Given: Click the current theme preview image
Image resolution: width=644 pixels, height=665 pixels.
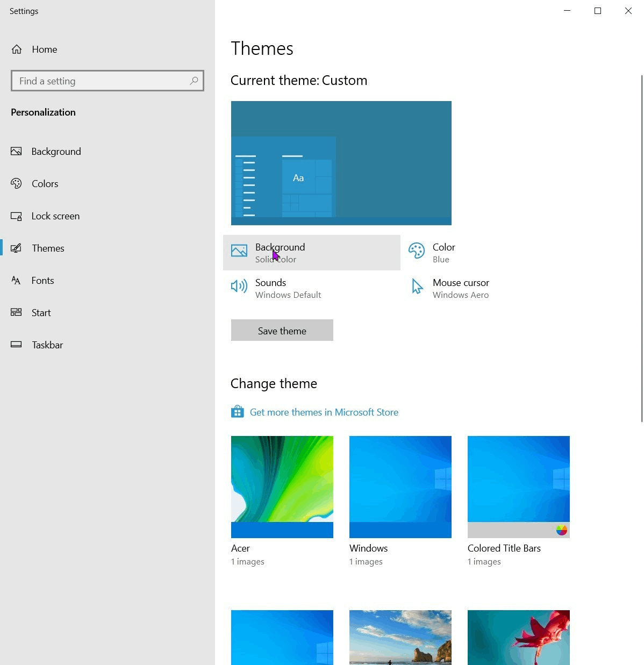Looking at the screenshot, I should click(x=341, y=163).
